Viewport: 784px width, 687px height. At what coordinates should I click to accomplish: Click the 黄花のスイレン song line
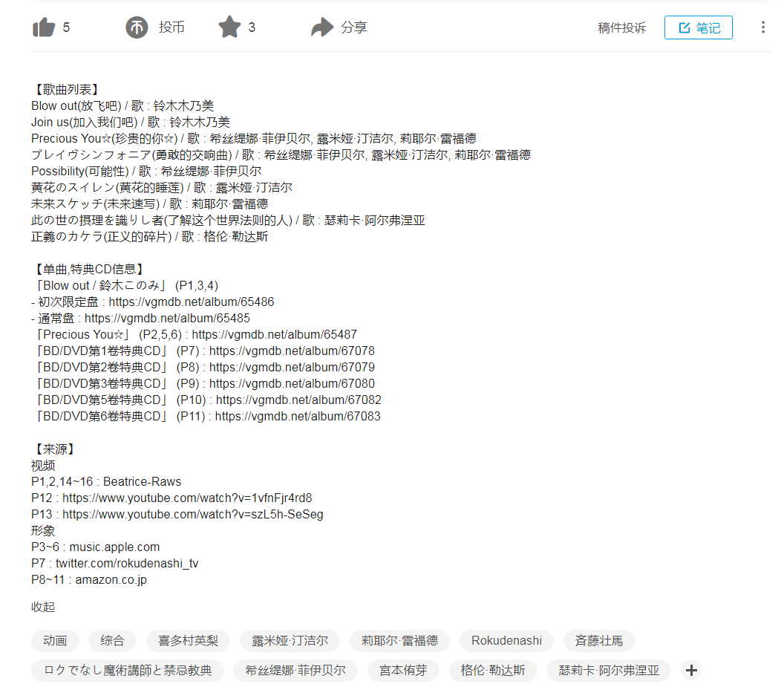pos(162,188)
